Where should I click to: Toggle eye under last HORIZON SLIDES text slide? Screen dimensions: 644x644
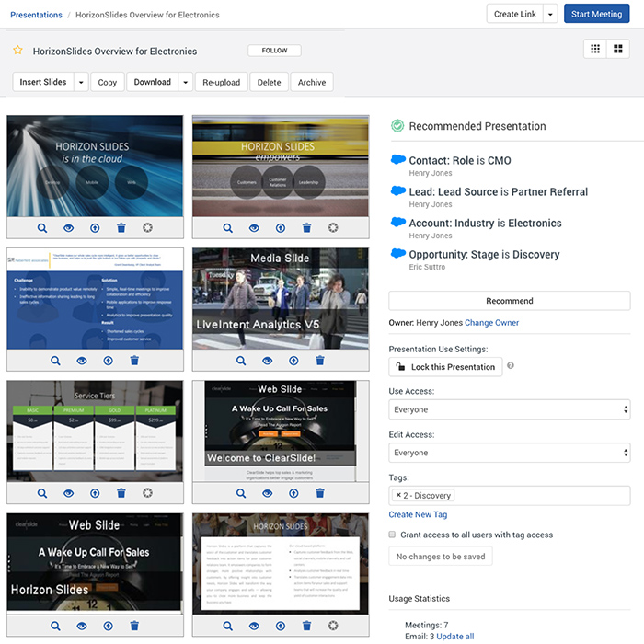coord(254,626)
